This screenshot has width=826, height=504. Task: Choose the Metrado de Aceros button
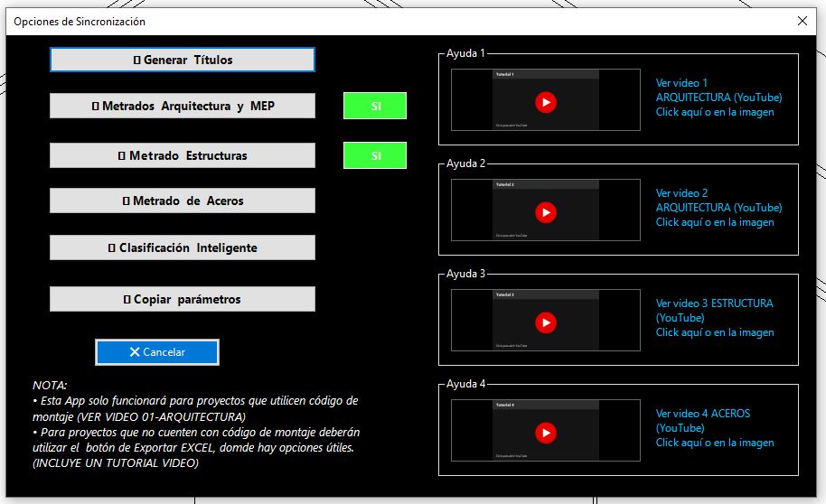pyautogui.click(x=183, y=201)
